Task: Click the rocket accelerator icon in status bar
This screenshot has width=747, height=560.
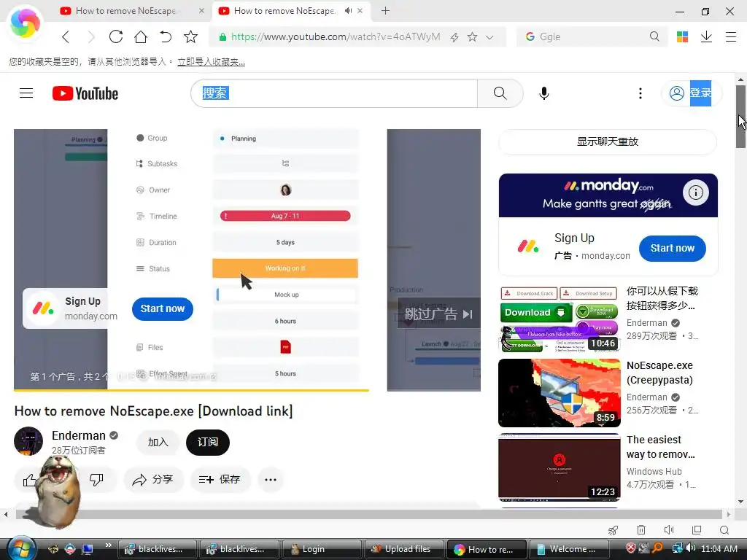Action: [x=613, y=530]
